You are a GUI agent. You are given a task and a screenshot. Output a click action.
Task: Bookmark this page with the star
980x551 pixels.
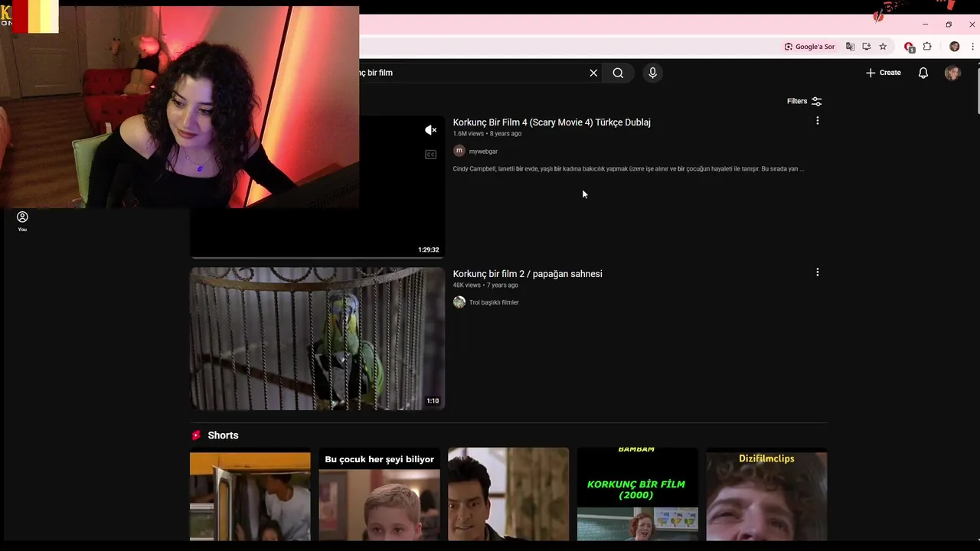point(883,47)
